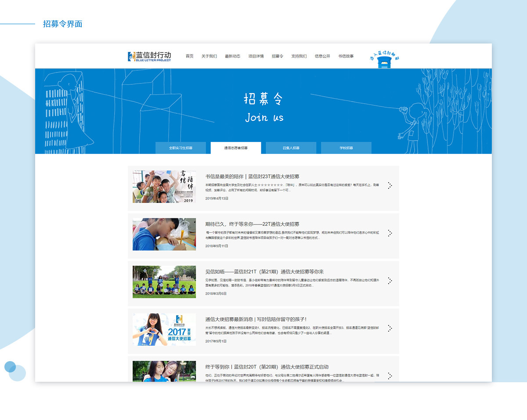Open title 书信是最美的陪伴｜蓝信封23T通信大使招募
The width and height of the screenshot is (527, 420).
pyautogui.click(x=252, y=177)
